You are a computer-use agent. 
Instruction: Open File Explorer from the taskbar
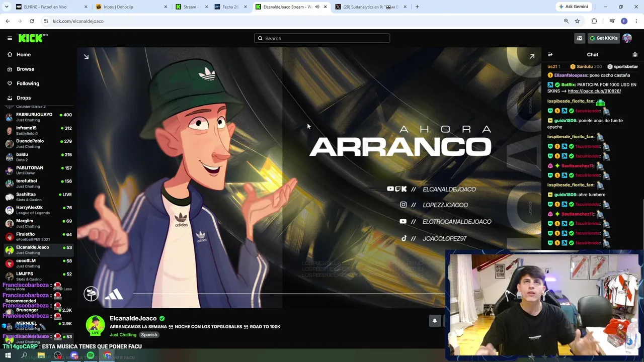tap(41, 356)
